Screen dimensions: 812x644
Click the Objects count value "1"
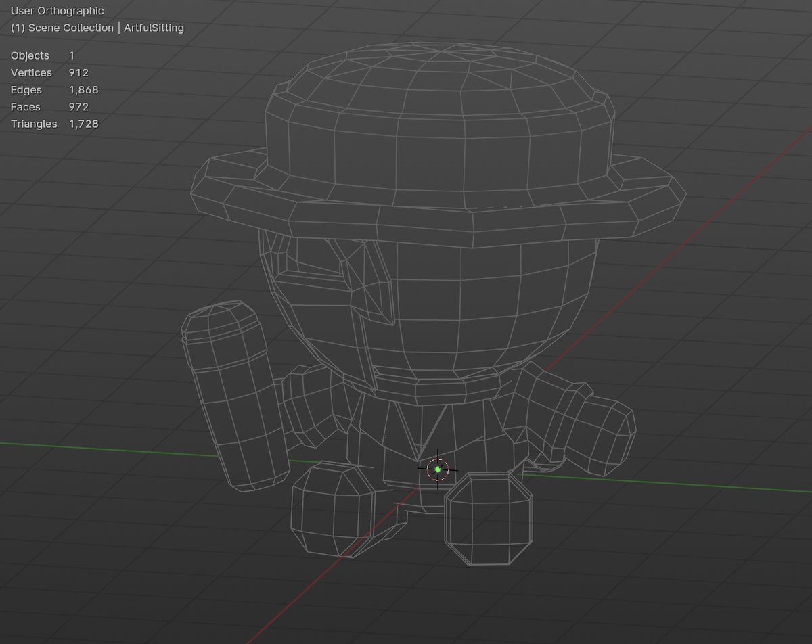click(x=72, y=55)
